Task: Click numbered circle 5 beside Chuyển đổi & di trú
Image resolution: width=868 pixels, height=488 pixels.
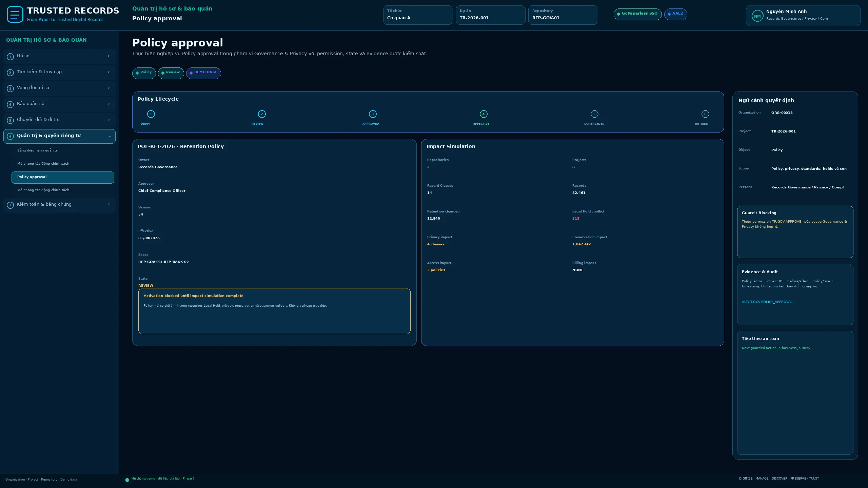Action: tap(10, 120)
